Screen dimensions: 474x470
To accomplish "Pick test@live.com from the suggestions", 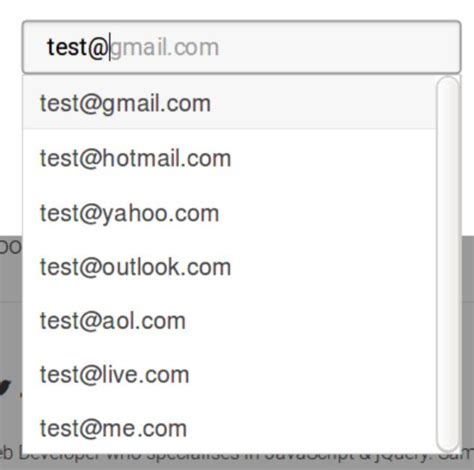I will (229, 375).
